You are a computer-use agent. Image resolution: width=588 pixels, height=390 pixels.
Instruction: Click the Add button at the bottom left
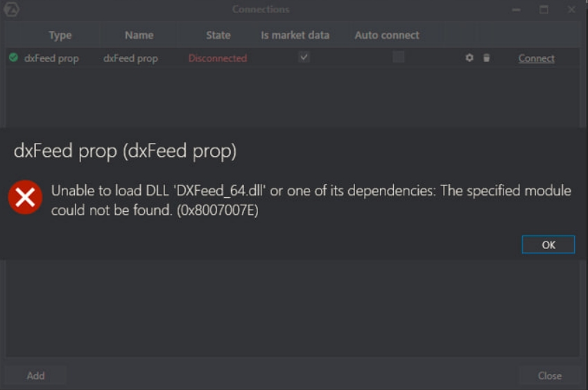click(35, 375)
